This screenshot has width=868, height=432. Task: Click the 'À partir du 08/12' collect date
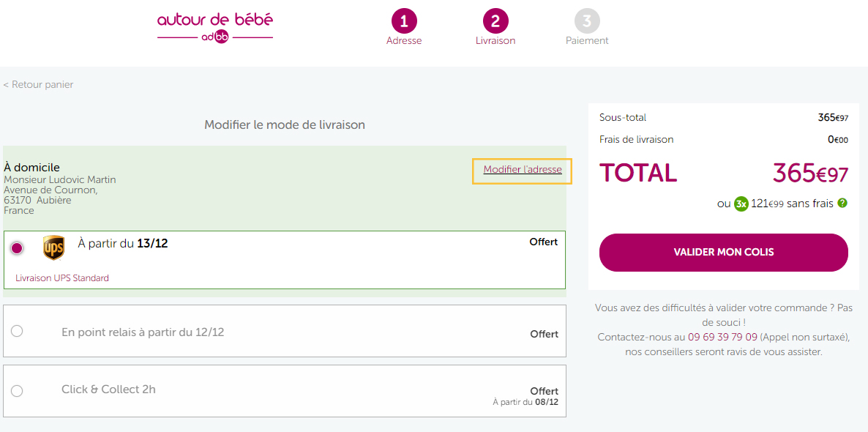coord(525,402)
